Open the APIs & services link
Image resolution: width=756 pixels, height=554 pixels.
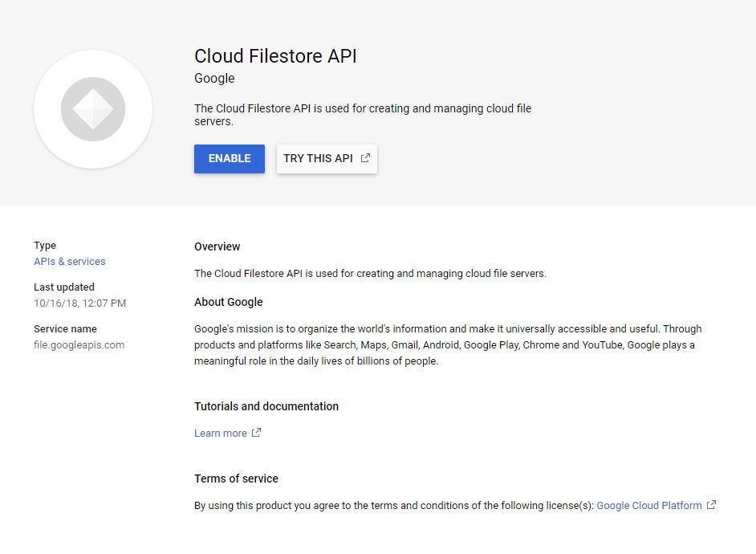tap(69, 262)
